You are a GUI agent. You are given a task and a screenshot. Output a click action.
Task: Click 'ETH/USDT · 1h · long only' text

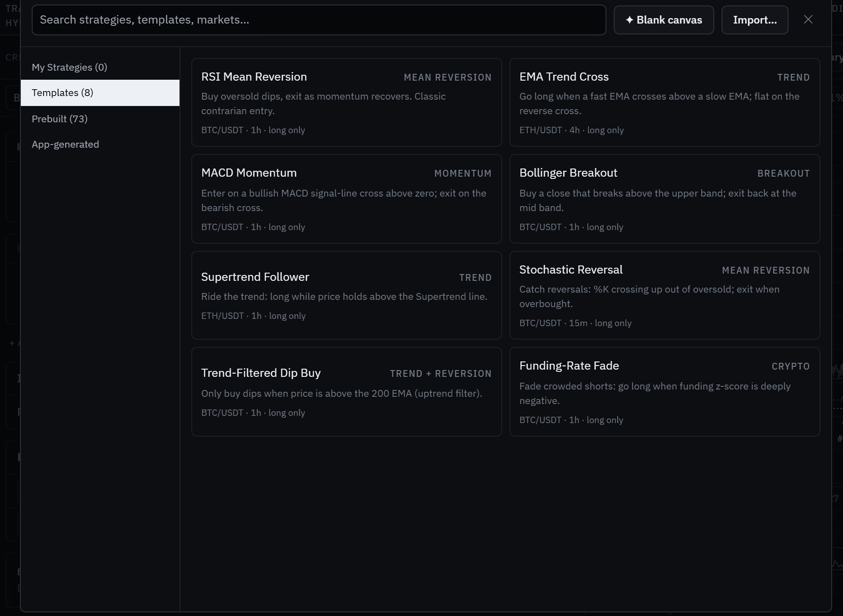[x=253, y=316]
